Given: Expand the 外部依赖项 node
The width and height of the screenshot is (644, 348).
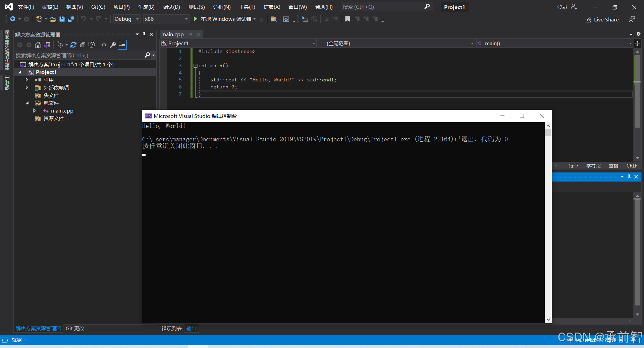Looking at the screenshot, I should pos(27,87).
